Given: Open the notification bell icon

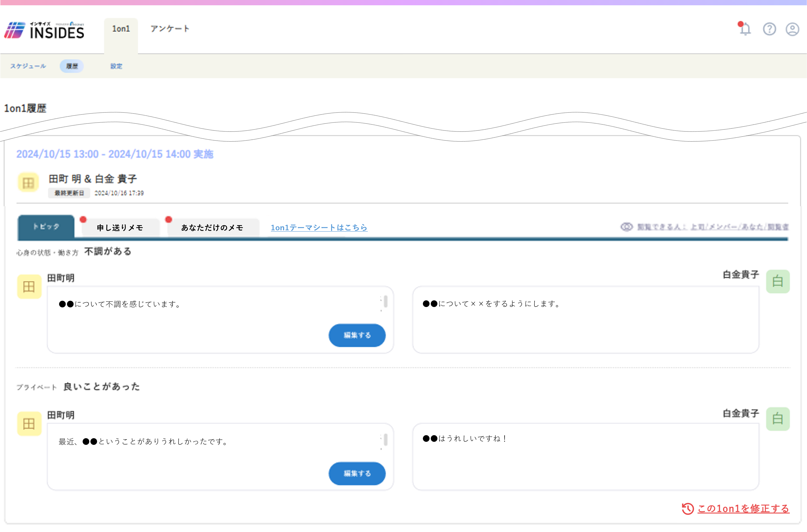Looking at the screenshot, I should 745,29.
